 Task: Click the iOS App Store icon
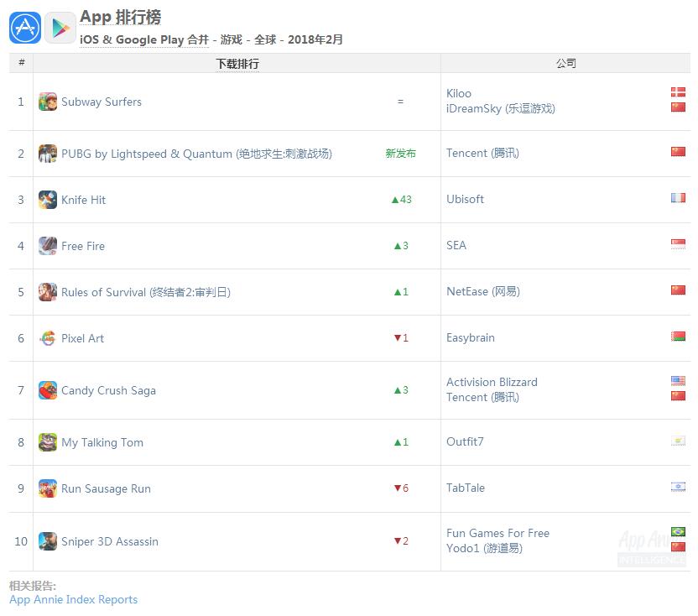click(25, 28)
